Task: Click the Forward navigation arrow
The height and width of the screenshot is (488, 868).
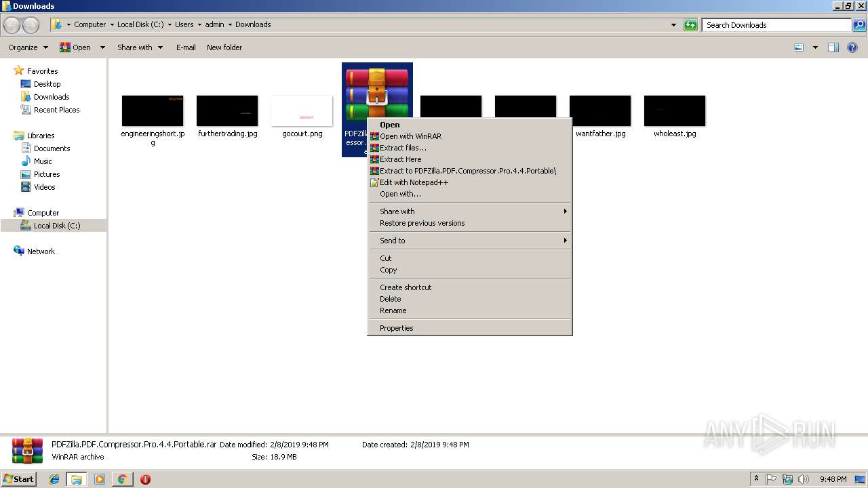Action: point(31,25)
